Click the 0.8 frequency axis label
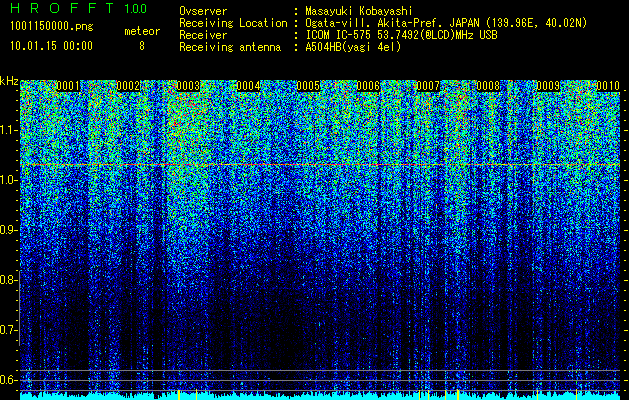The width and height of the screenshot is (629, 400). click(x=8, y=280)
